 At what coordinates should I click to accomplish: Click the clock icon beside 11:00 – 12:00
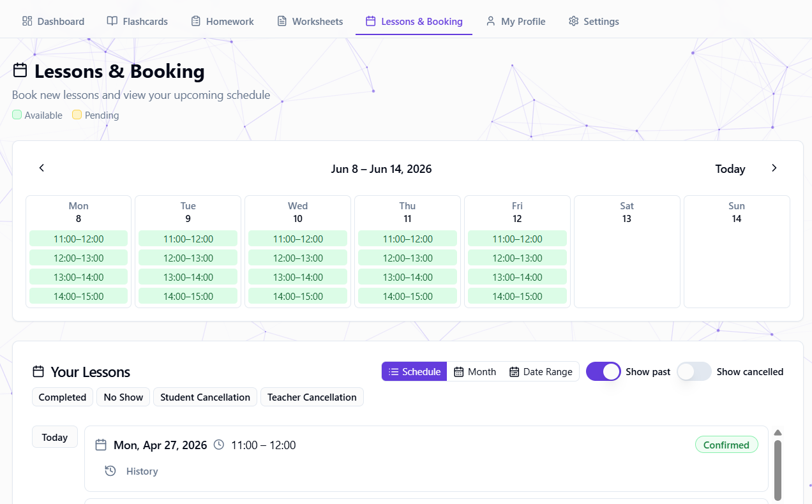[219, 445]
